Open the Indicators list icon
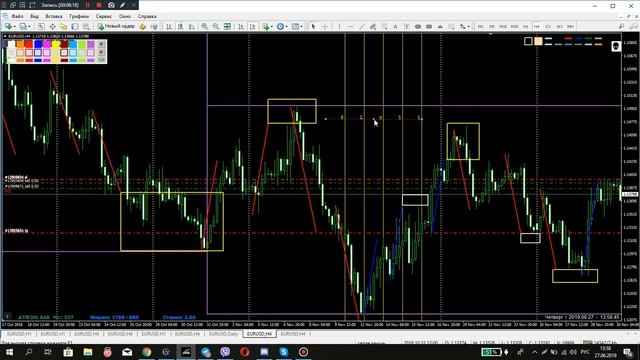Viewport: 640px width, 360px height. coord(266,26)
